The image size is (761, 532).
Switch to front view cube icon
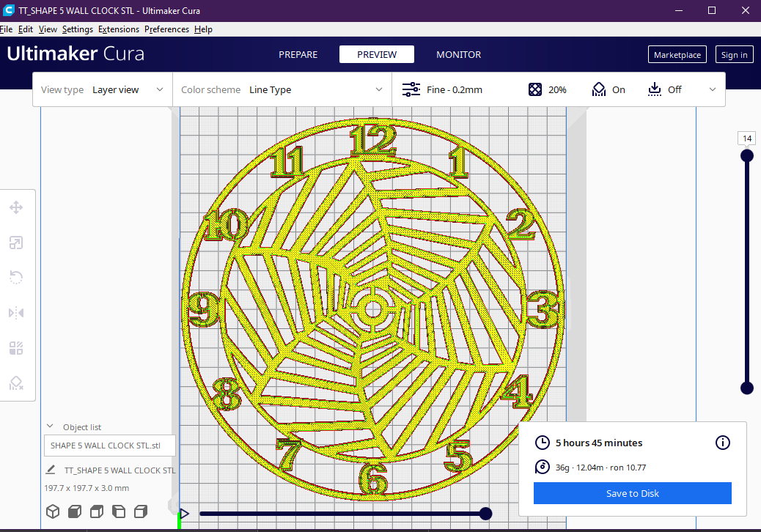tap(75, 511)
